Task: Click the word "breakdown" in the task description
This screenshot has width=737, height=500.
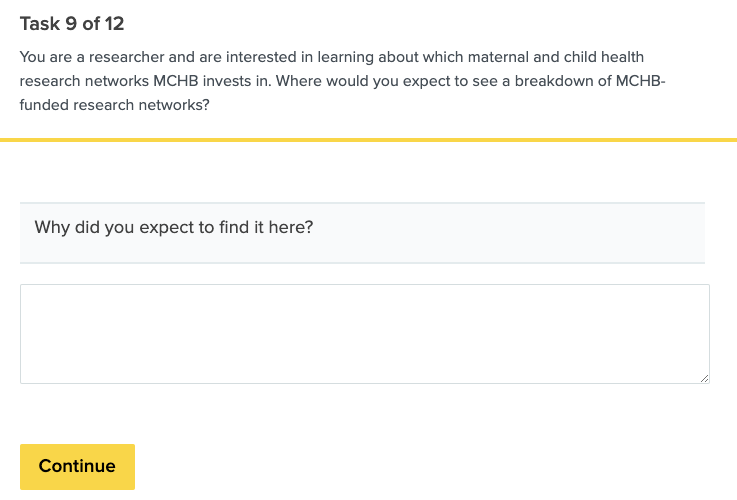Action: pyautogui.click(x=503, y=81)
